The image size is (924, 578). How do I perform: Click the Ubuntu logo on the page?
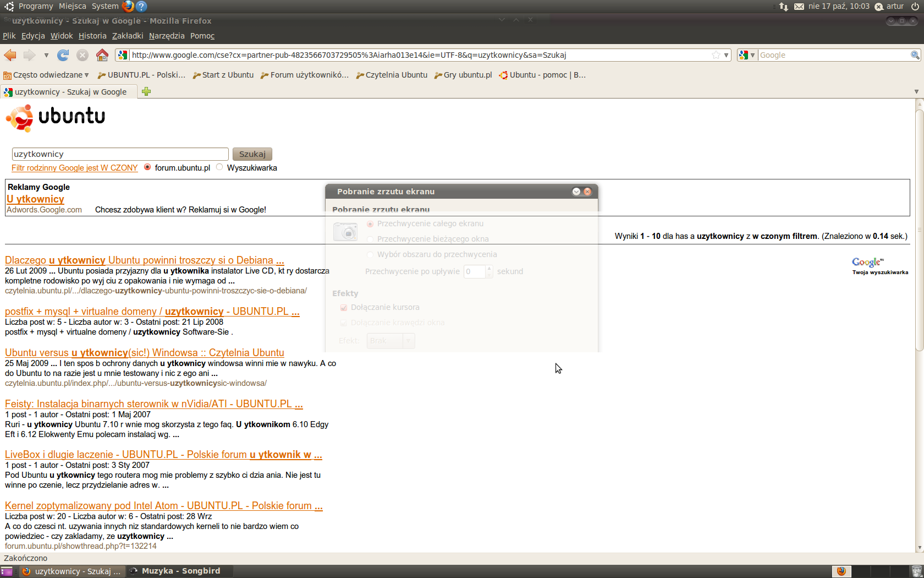pyautogui.click(x=56, y=118)
